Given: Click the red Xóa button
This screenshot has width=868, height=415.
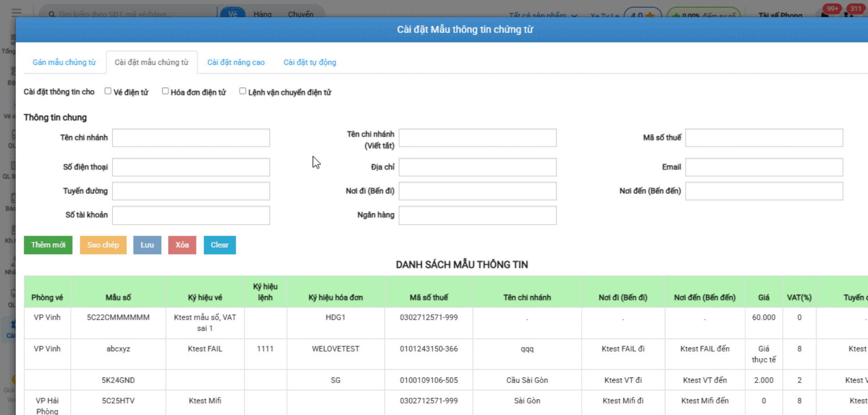Looking at the screenshot, I should point(182,245).
